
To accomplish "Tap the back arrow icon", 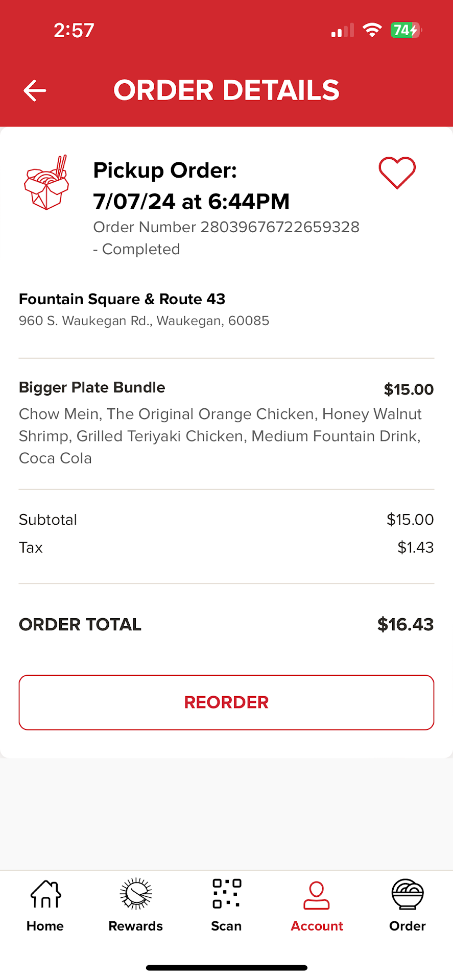I will click(35, 90).
